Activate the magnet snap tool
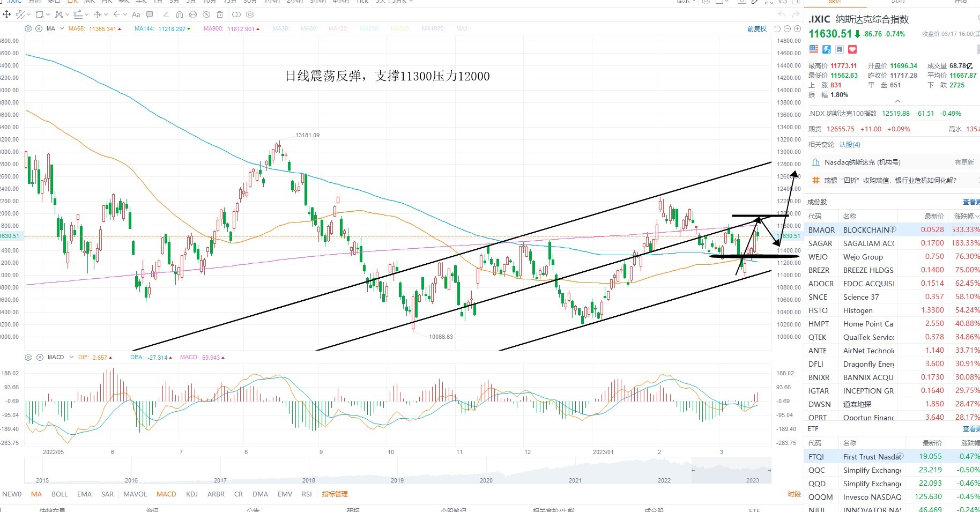 (180, 14)
